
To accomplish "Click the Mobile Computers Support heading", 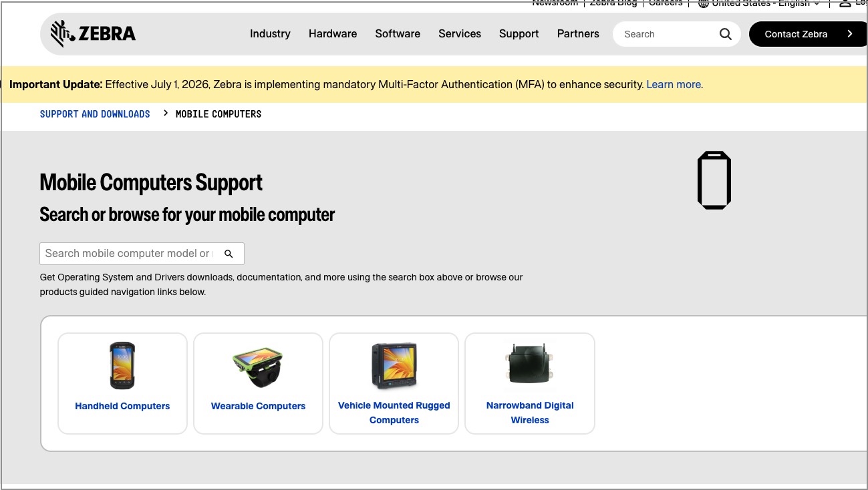I will click(x=151, y=182).
